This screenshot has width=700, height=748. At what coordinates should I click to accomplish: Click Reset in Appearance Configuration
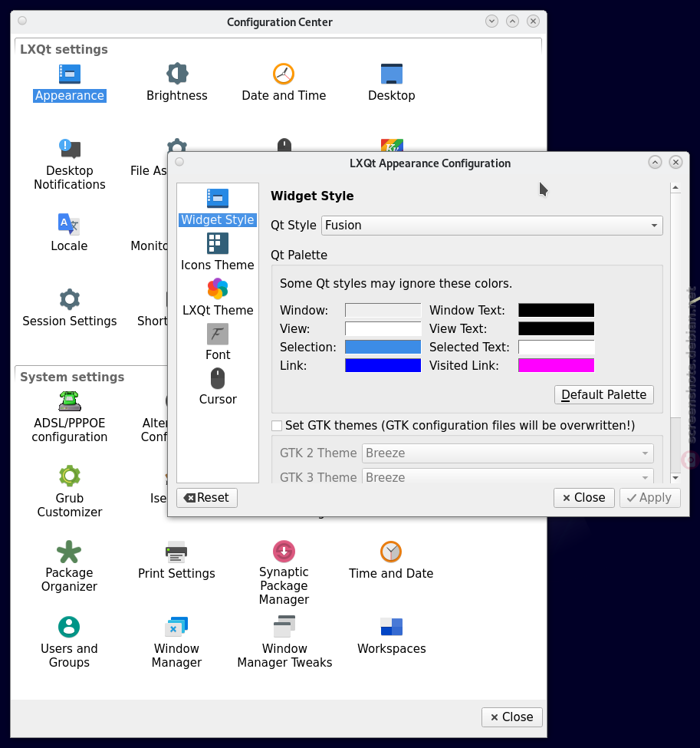[x=207, y=498]
